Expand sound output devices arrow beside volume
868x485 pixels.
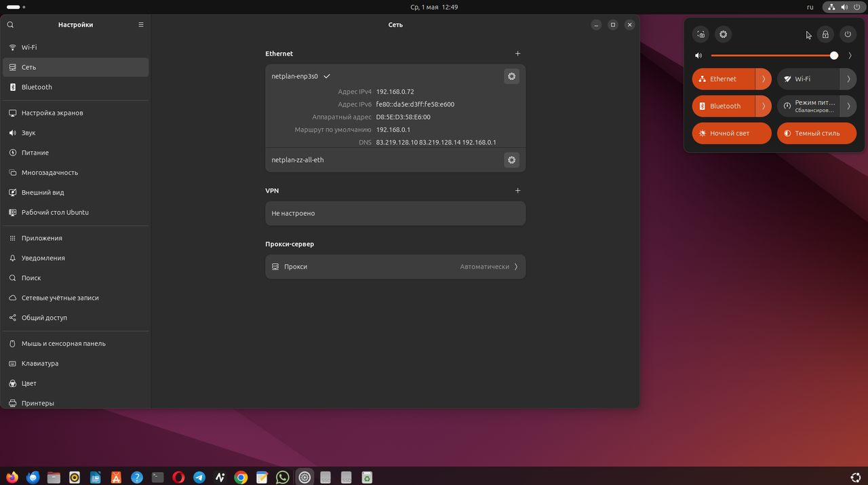coord(850,56)
